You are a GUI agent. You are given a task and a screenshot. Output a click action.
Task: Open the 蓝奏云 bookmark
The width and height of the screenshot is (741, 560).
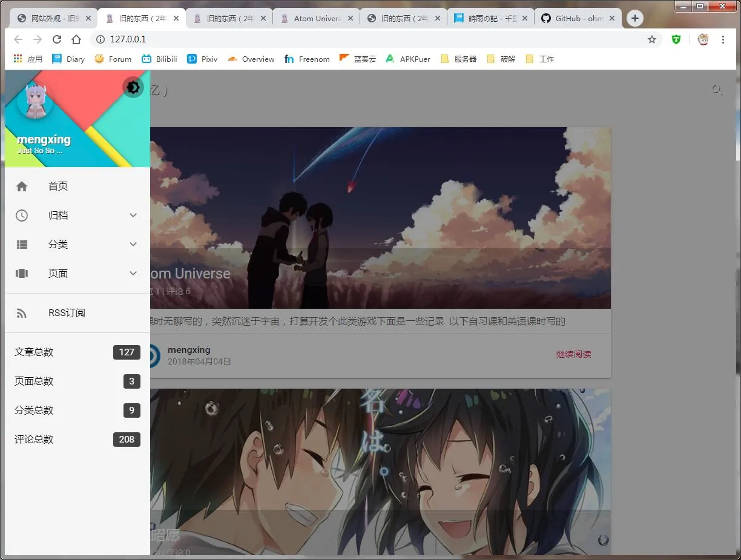coord(357,59)
